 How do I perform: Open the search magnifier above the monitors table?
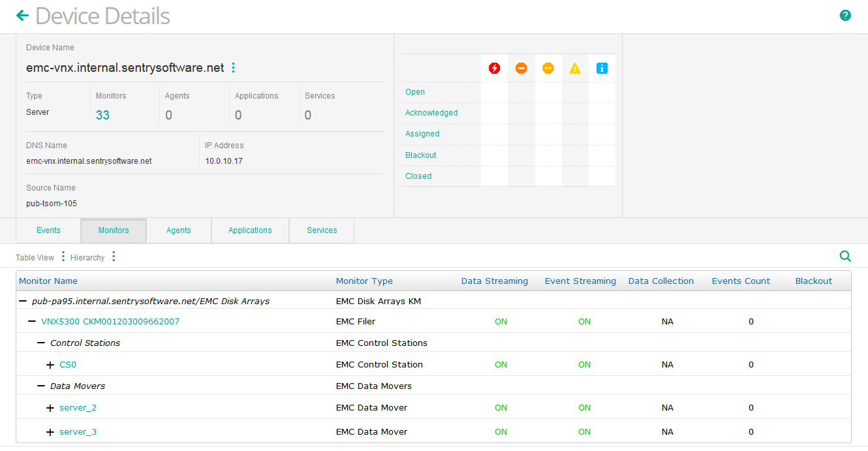point(845,257)
